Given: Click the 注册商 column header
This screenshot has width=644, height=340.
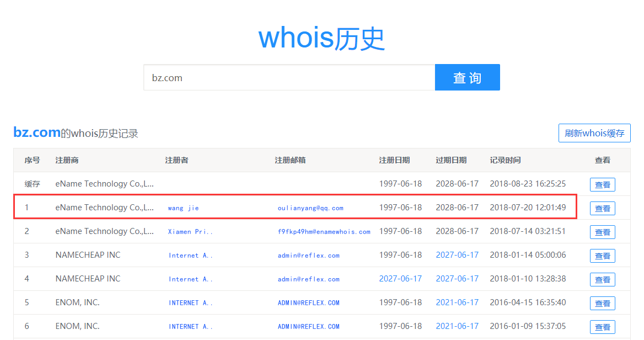Looking at the screenshot, I should tap(67, 160).
